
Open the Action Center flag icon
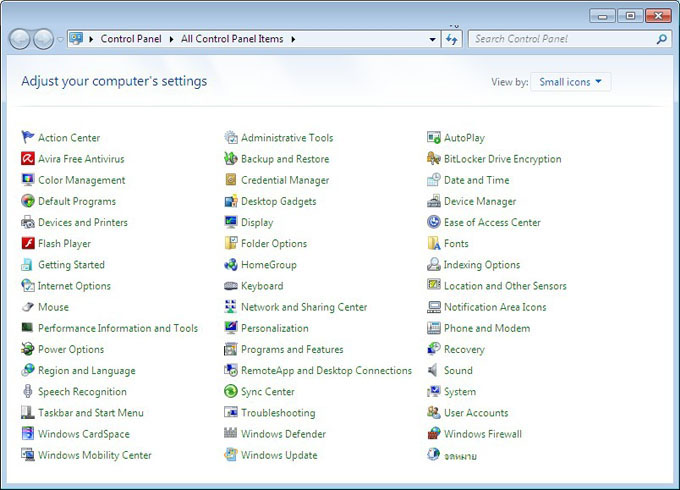(x=28, y=137)
